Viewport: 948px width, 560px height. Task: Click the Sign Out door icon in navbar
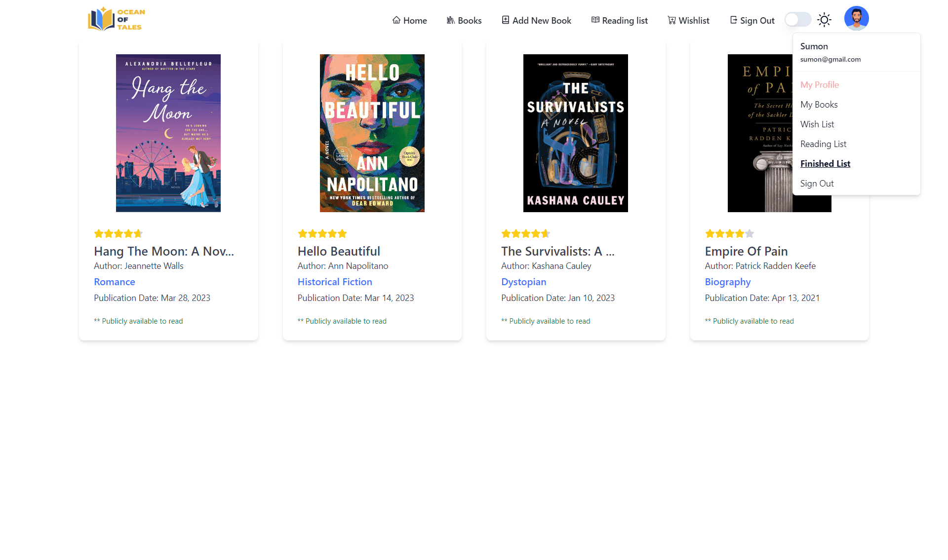pos(733,20)
